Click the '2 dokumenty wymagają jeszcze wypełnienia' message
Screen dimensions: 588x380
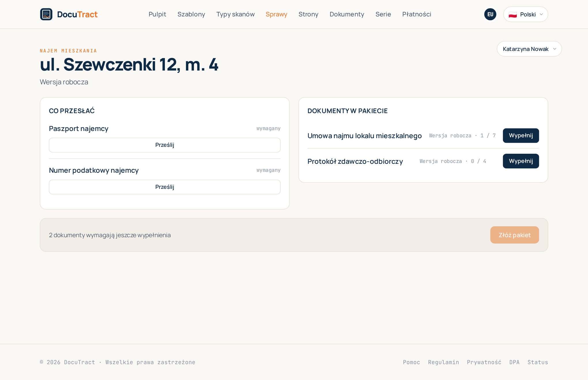pyautogui.click(x=110, y=235)
